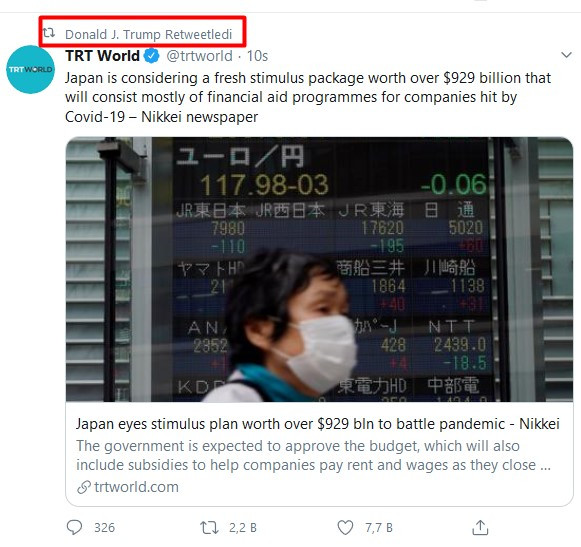Screen dimensions: 581x547
Task: Click the retweet icon beside Donald J. Trump
Action: coord(49,33)
